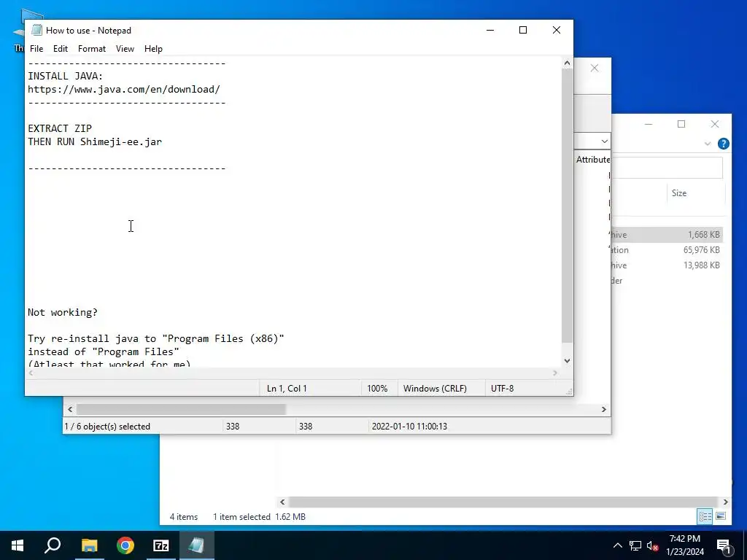Click the 2022-01-10 11:00:13 date status
Image resolution: width=747 pixels, height=560 pixels.
409,426
